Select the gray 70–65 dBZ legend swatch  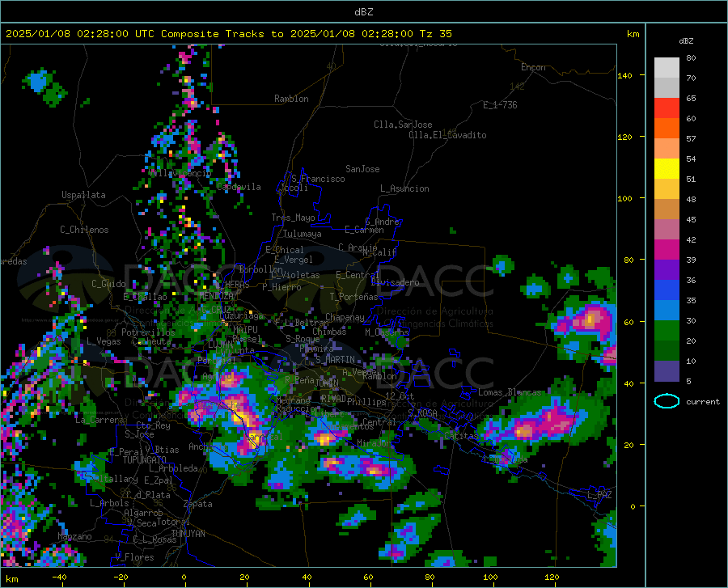[x=667, y=88]
